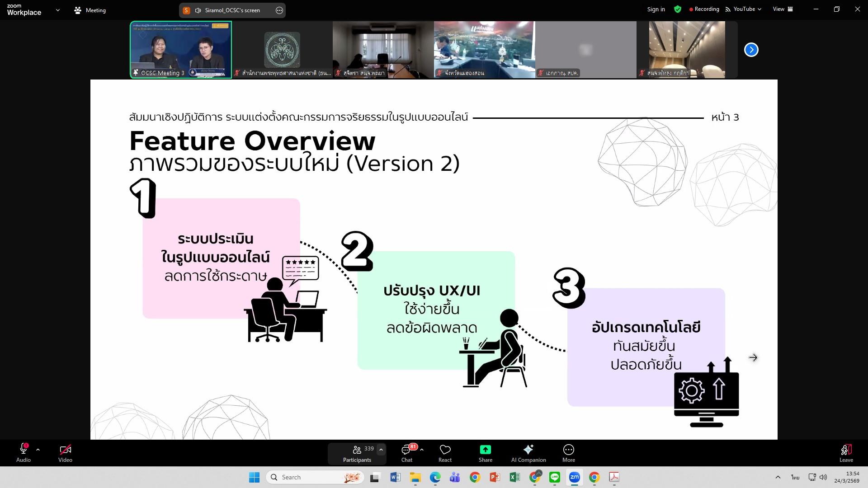Turn on camera with Video button
Screen dimensions: 868x488
pos(65,453)
